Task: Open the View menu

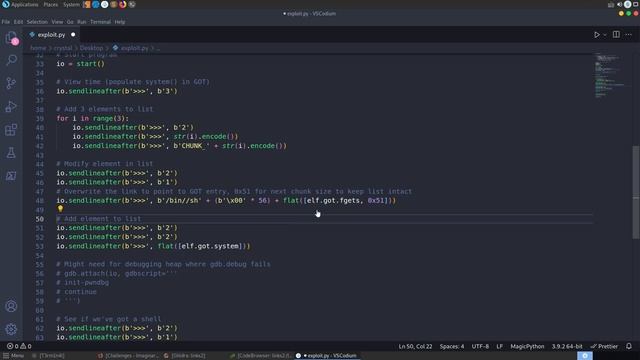Action: (x=57, y=22)
